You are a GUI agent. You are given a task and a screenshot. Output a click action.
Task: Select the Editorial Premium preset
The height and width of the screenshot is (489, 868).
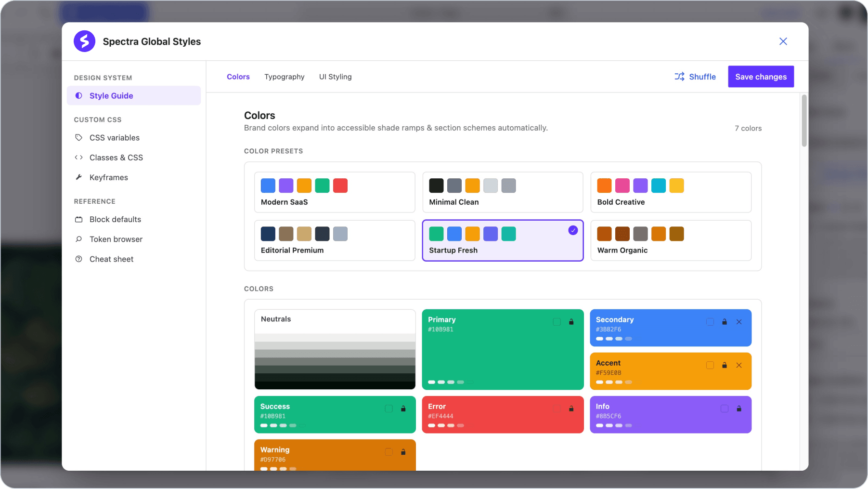pos(335,240)
